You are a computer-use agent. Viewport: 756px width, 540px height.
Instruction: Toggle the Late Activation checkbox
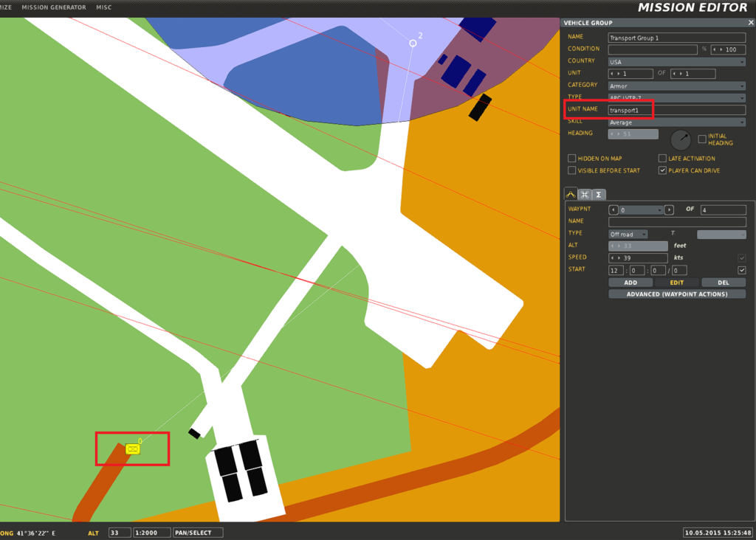662,159
